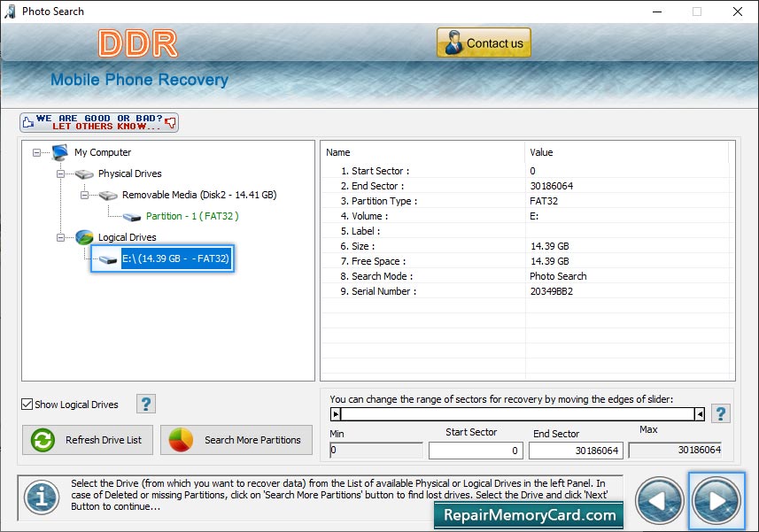Viewport: 759px width, 532px height.
Task: Click the blue info icon at bottom
Action: pyautogui.click(x=41, y=497)
